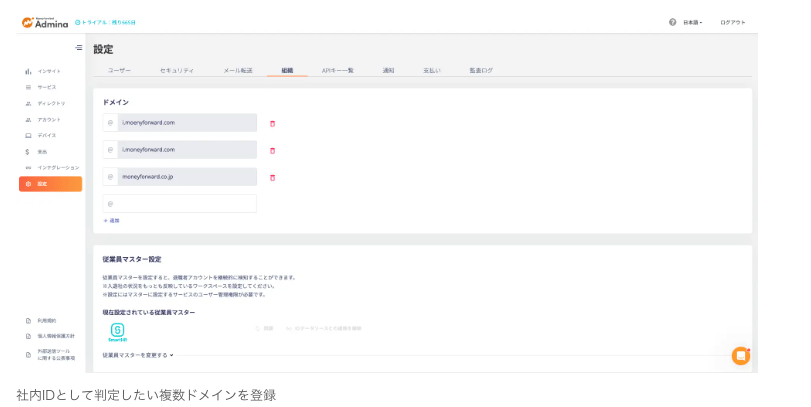Delete the i.moenyforward.com domain
811x407 pixels.
273,124
